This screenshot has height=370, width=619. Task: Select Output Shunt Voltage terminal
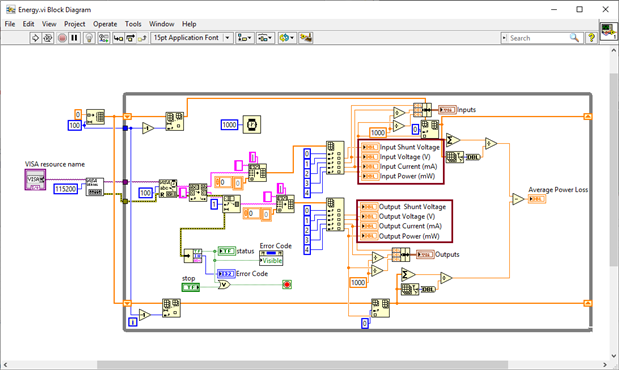tap(369, 207)
